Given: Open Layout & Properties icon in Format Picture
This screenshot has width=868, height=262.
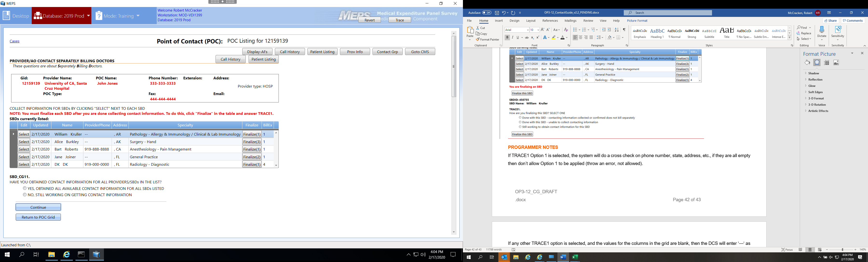Looking at the screenshot, I should click(827, 63).
